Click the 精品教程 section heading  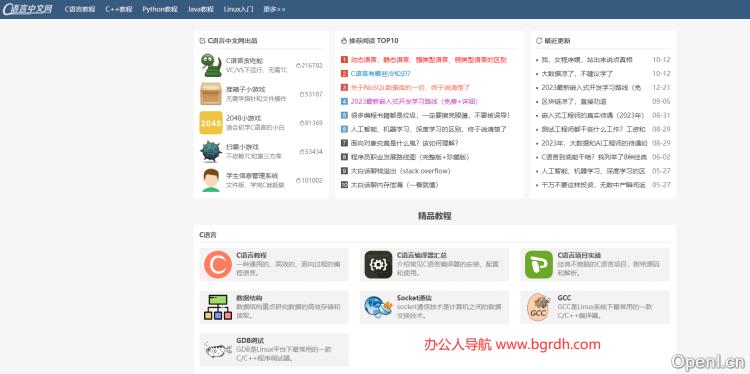point(434,216)
